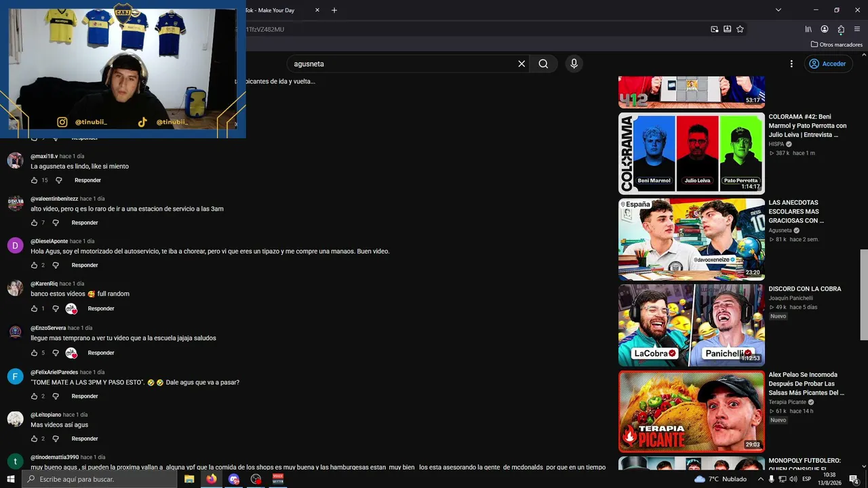The image size is (868, 488).
Task: Like @KarenRiq's comment
Action: point(35,309)
